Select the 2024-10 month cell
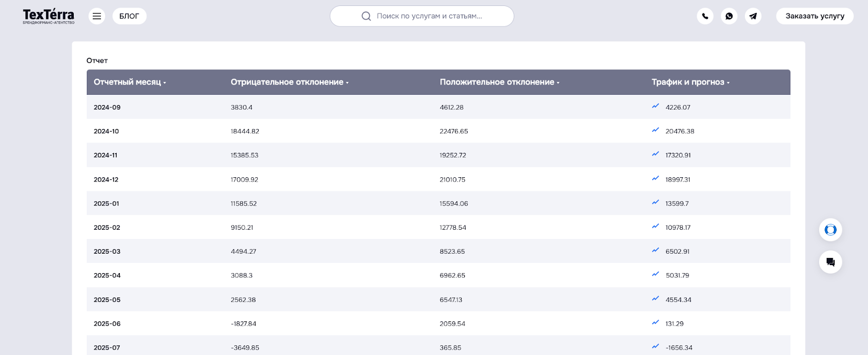Viewport: 868px width, 355px height. (106, 131)
